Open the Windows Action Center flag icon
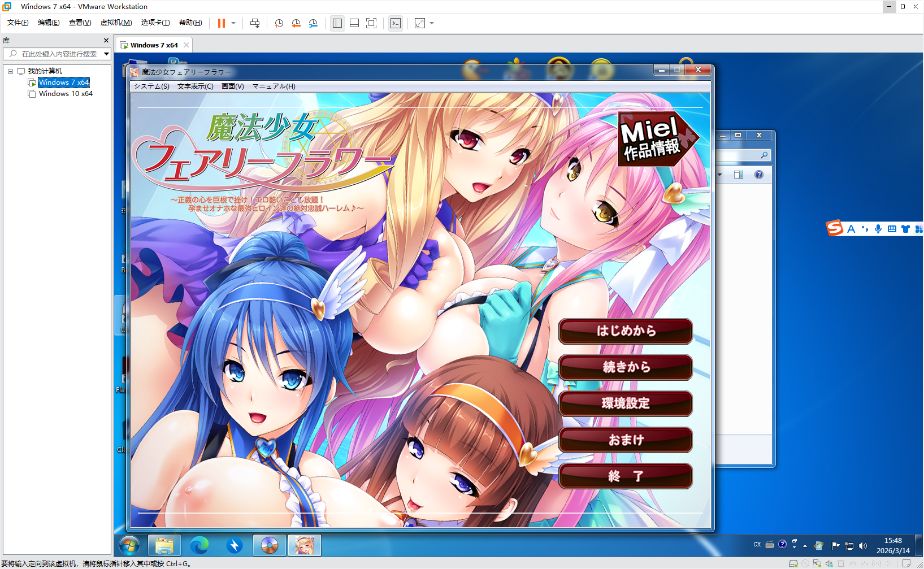The image size is (924, 569). tap(835, 545)
